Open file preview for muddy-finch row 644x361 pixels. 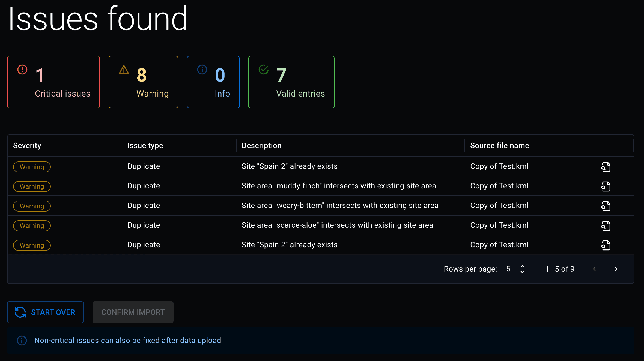click(606, 186)
